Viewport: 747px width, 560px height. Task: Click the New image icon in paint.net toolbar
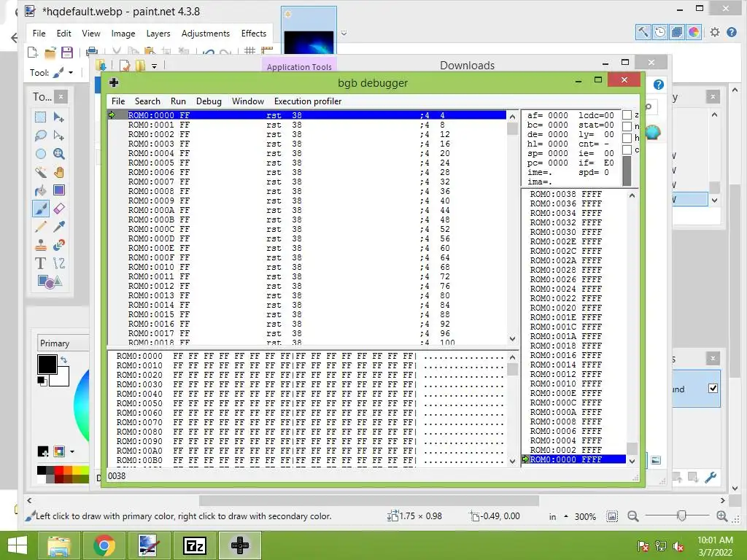point(33,52)
